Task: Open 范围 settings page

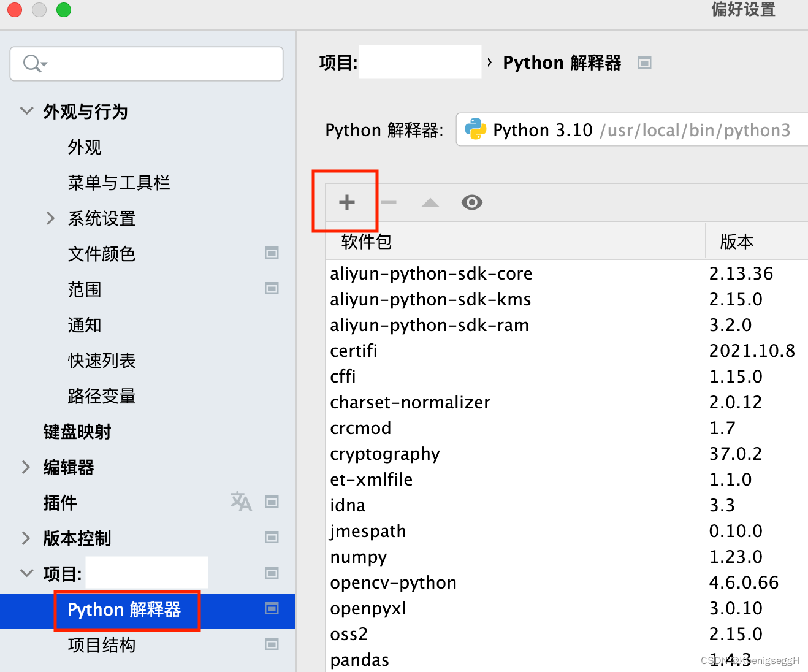Action: (85, 289)
